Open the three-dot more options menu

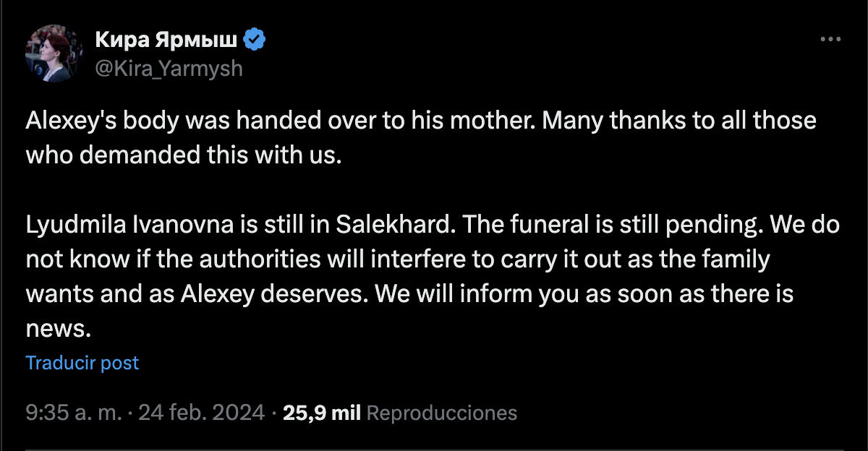(830, 40)
